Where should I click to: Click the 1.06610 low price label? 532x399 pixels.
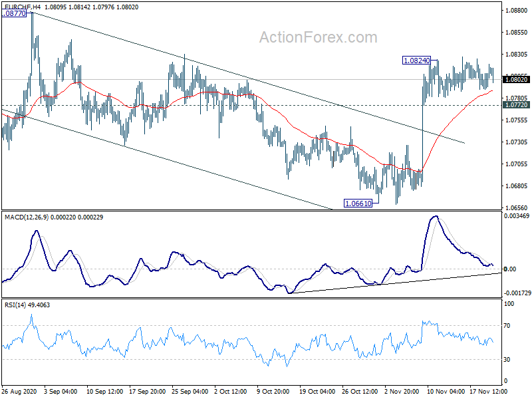coord(358,203)
